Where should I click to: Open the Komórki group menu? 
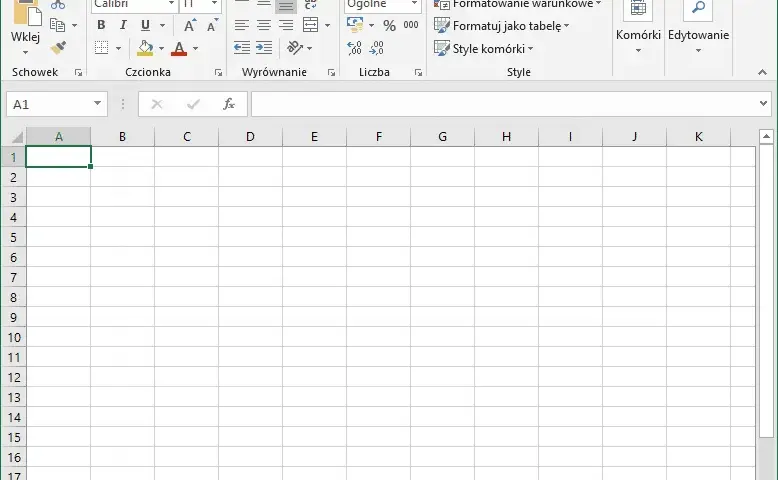coord(638,27)
